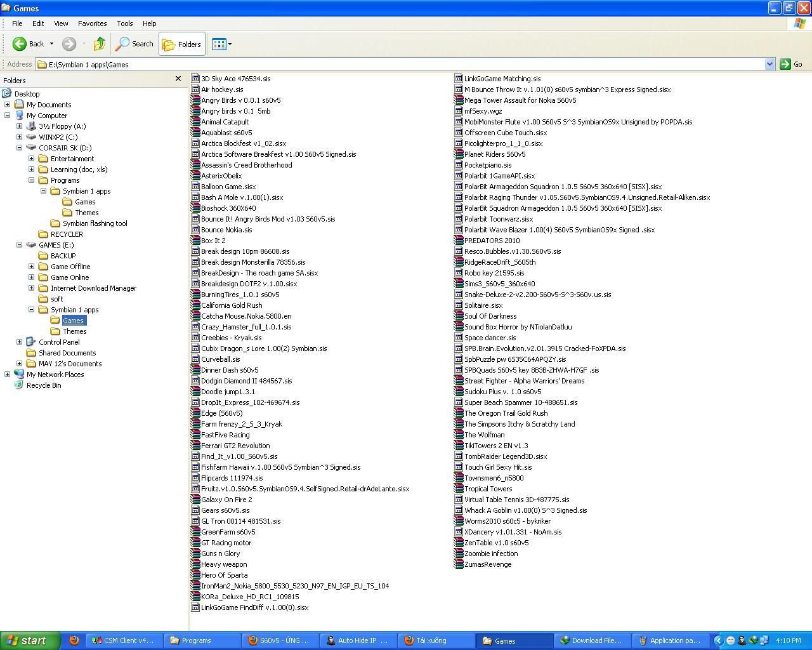Select Desktop in folder tree

pyautogui.click(x=27, y=94)
